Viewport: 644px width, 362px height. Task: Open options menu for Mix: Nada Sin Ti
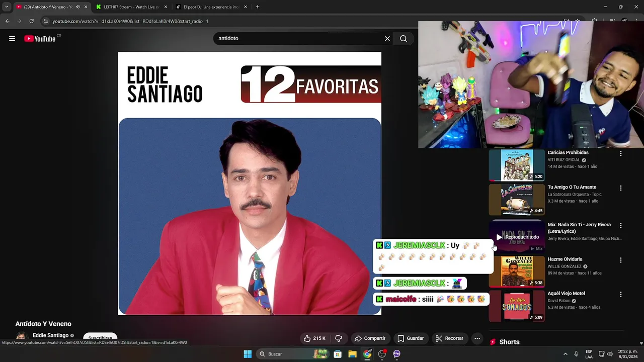[620, 226]
